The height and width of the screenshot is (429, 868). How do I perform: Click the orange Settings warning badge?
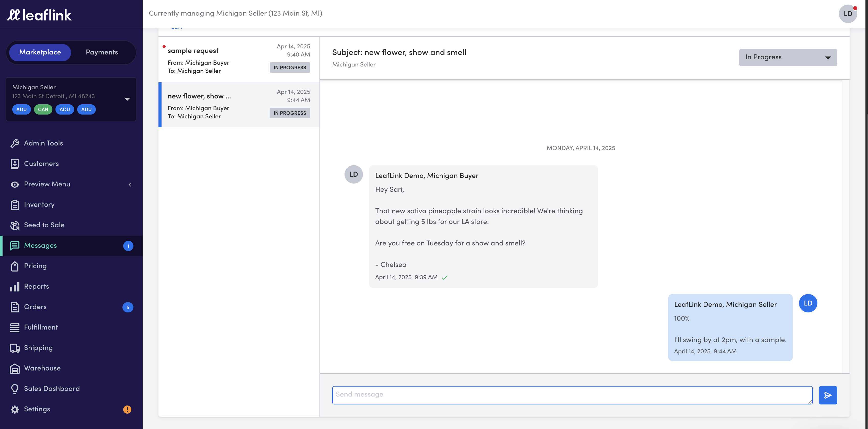coord(127,410)
